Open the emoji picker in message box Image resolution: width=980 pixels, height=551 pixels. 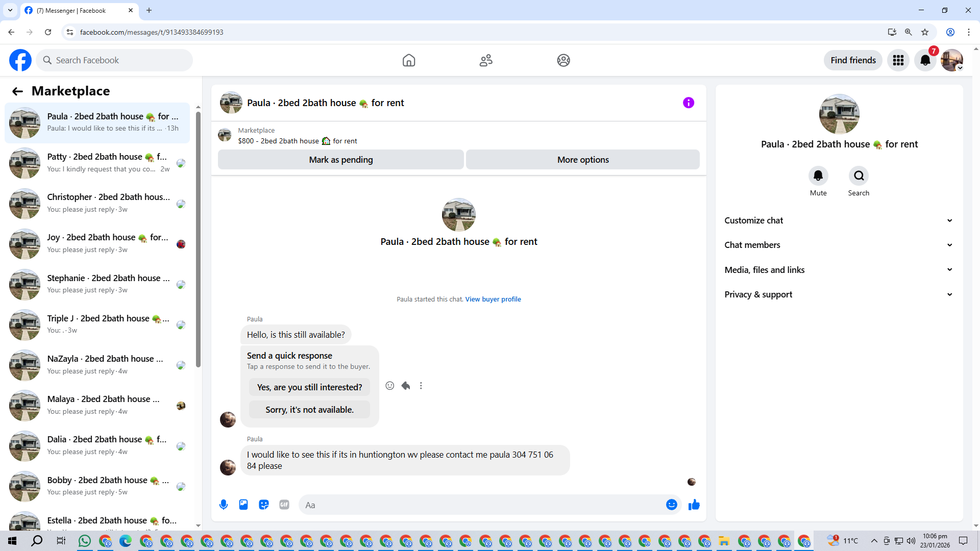(671, 505)
